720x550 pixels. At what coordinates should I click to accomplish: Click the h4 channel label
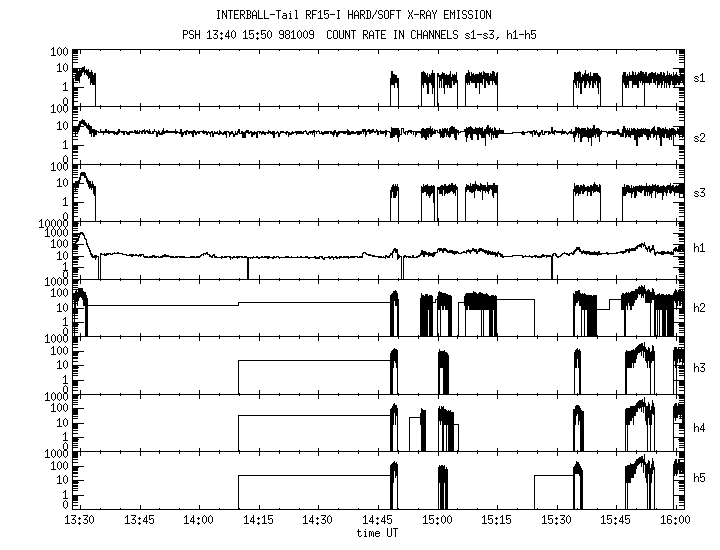point(699,425)
